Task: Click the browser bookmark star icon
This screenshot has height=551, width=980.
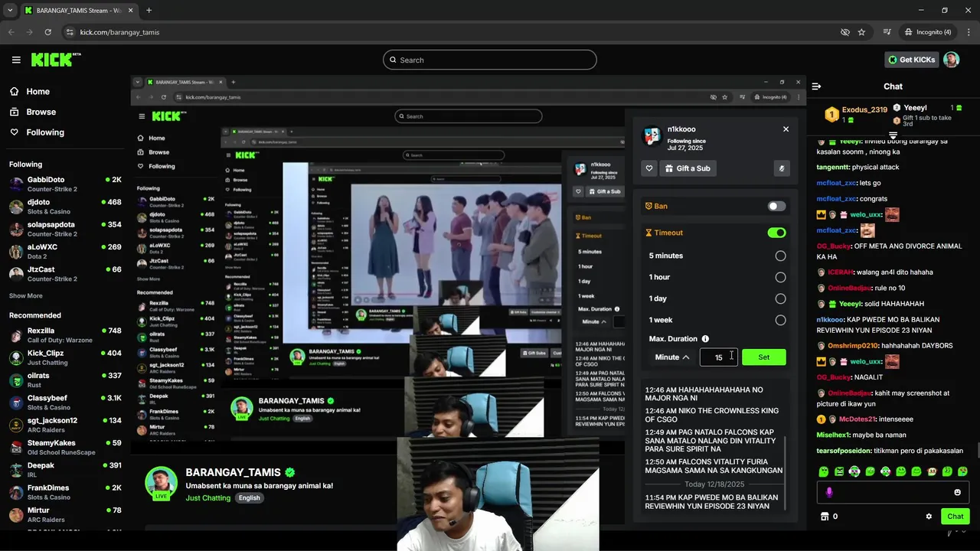Action: [861, 32]
